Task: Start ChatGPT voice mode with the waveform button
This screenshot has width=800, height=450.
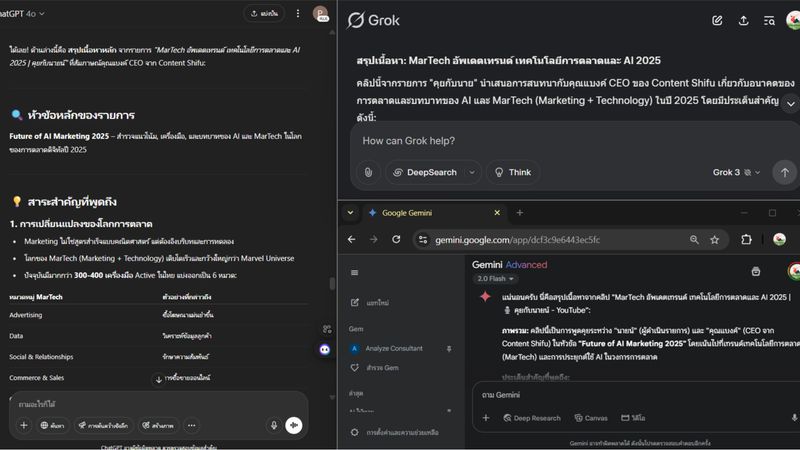Action: tap(294, 425)
